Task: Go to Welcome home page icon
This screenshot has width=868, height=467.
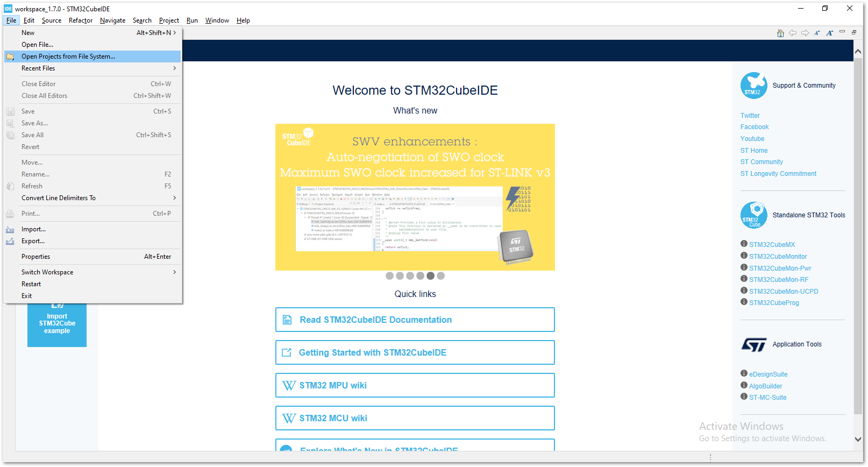Action: tap(780, 33)
